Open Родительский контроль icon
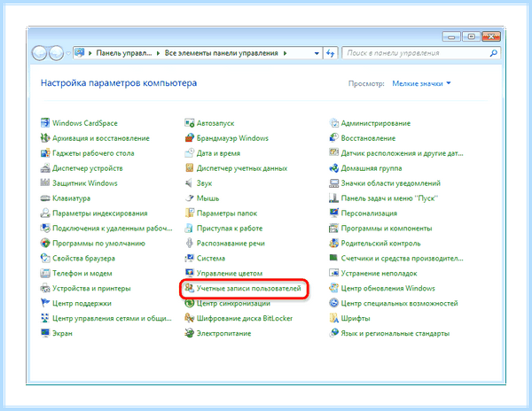The height and width of the screenshot is (411, 532). point(334,243)
